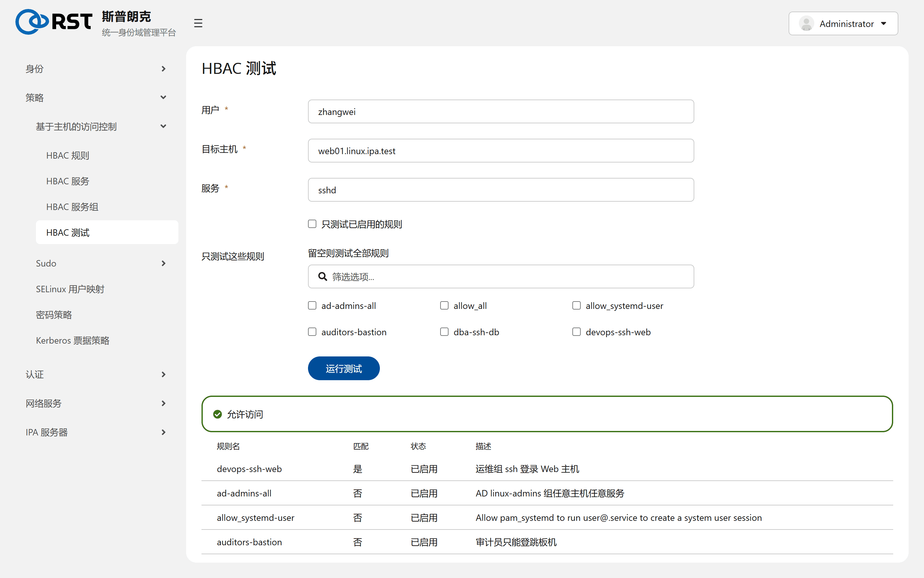Viewport: 924px width, 578px height.
Task: Toggle the hamburger sidebar menu icon
Action: coord(198,23)
